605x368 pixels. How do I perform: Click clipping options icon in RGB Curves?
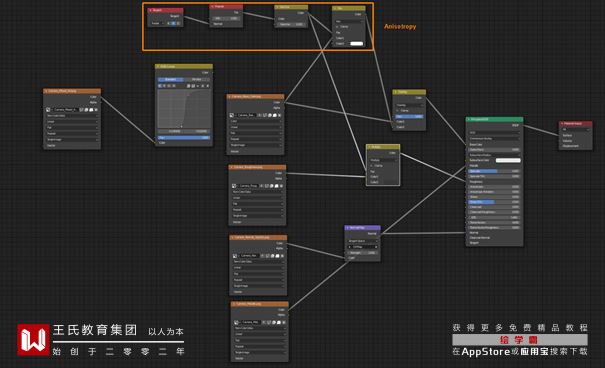[203, 86]
